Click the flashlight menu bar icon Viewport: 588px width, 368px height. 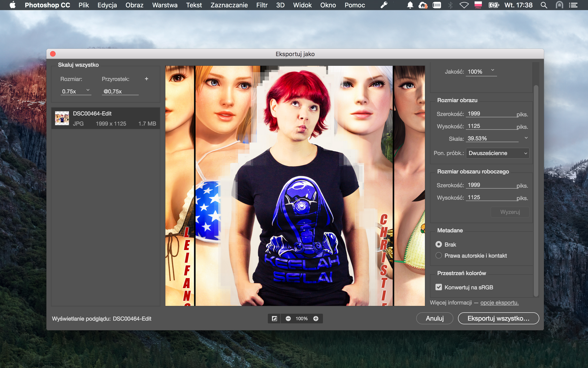(384, 5)
